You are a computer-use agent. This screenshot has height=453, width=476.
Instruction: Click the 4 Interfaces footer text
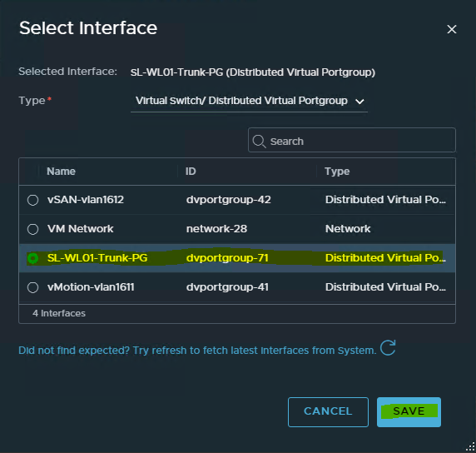coord(59,313)
